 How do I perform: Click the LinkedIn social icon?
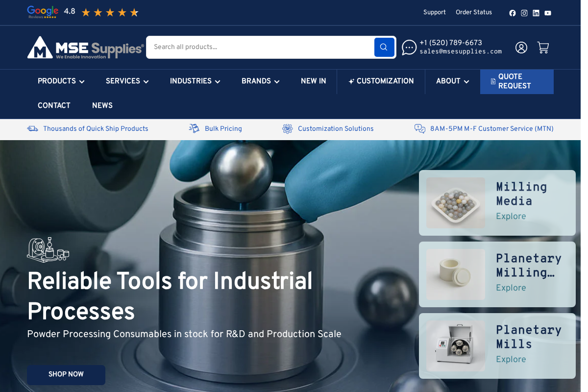[x=536, y=13]
